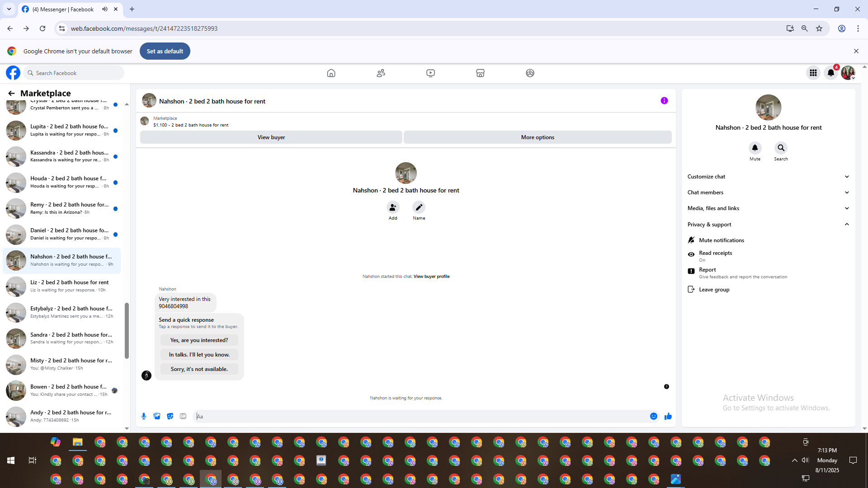Open the GIF picker icon
The height and width of the screenshot is (488, 868).
pyautogui.click(x=183, y=416)
